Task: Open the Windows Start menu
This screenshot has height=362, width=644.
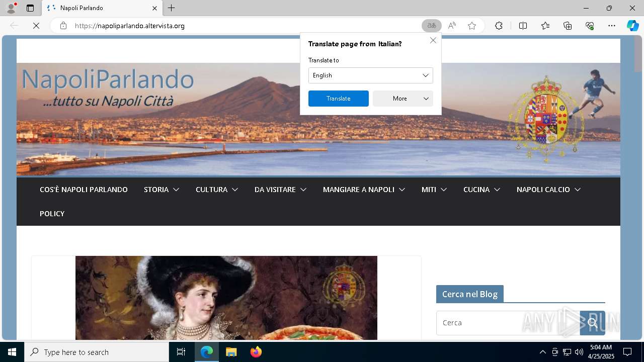Action: (12, 352)
